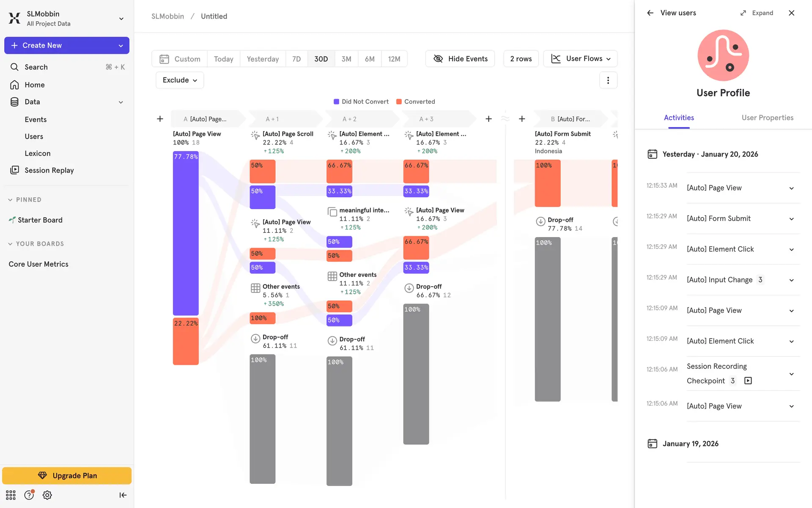Viewport: 812px width, 508px height.
Task: Switch date range to 3M
Action: point(346,59)
